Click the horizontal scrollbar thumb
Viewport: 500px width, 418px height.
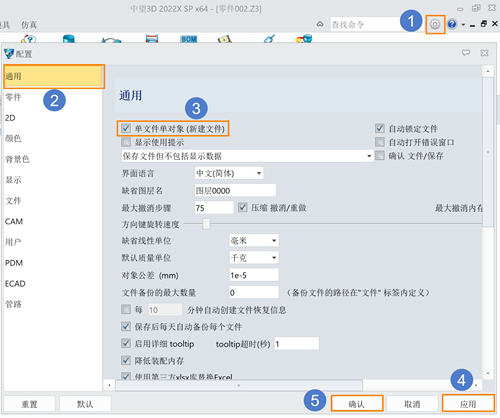pyautogui.click(x=239, y=385)
